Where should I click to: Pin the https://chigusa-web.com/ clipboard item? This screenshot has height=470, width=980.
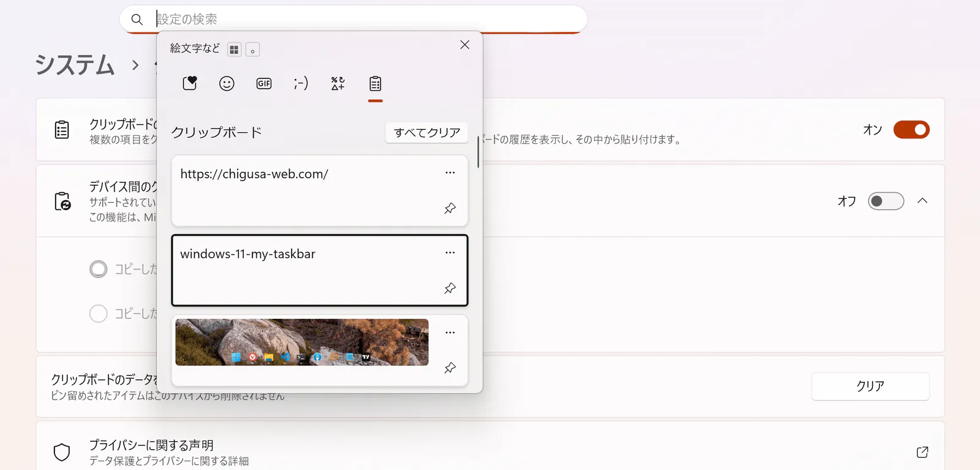click(x=450, y=208)
